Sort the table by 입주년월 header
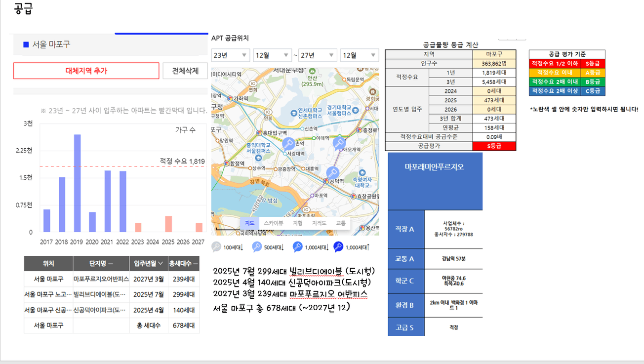 click(x=149, y=263)
